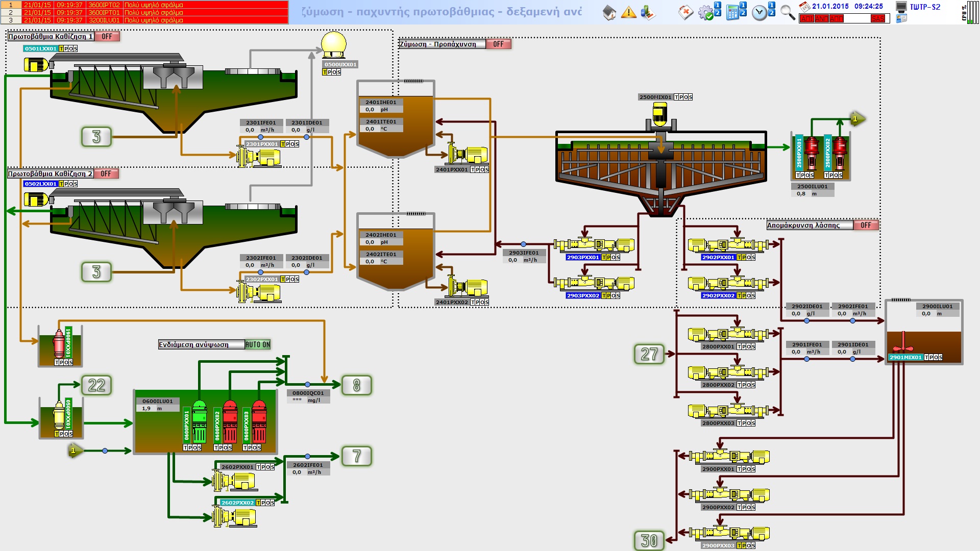Click the red SAS status indicator

878,19
